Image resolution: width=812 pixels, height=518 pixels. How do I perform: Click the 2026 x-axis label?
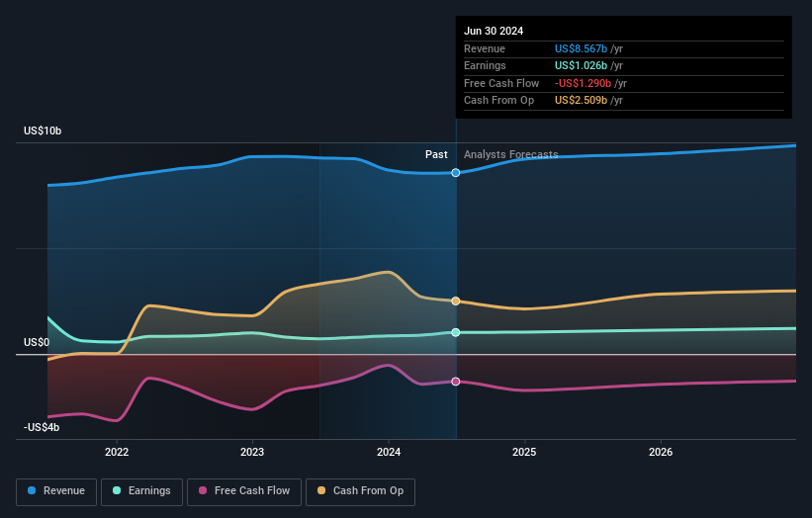tap(661, 452)
